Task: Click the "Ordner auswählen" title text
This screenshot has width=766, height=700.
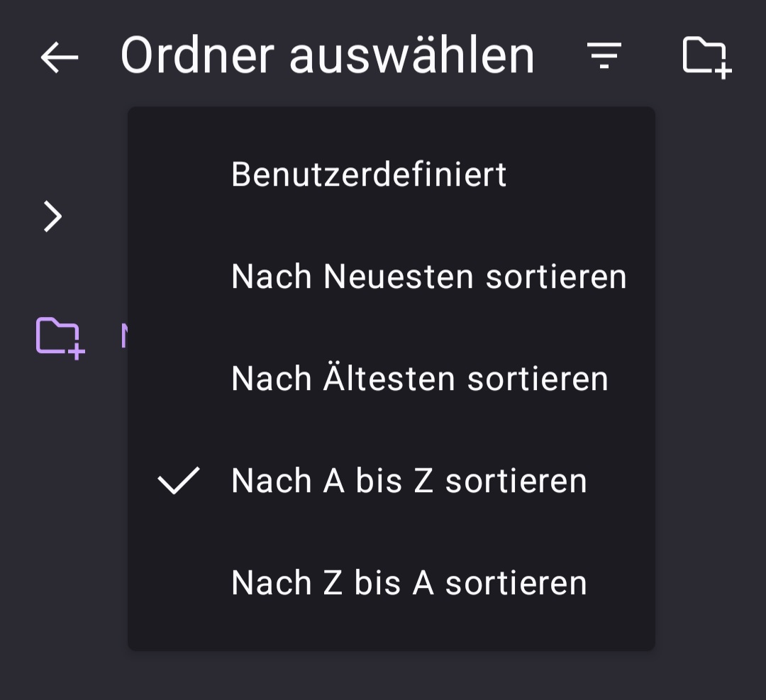Action: (327, 56)
